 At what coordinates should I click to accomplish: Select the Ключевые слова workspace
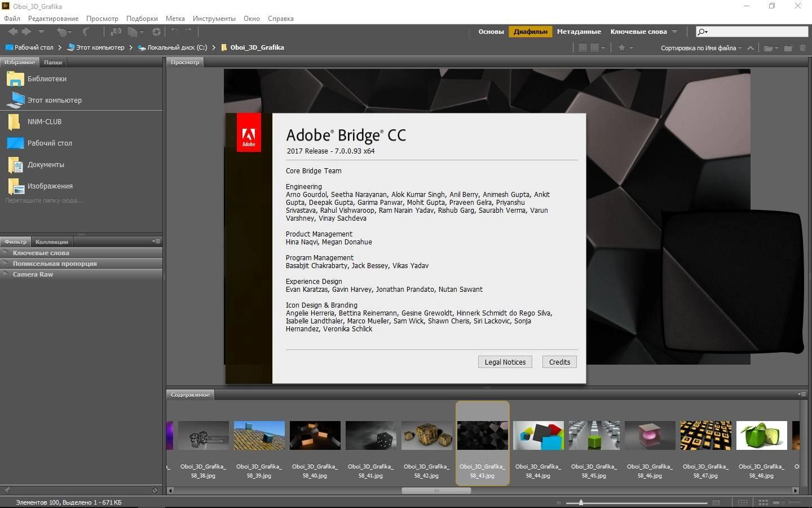point(638,32)
